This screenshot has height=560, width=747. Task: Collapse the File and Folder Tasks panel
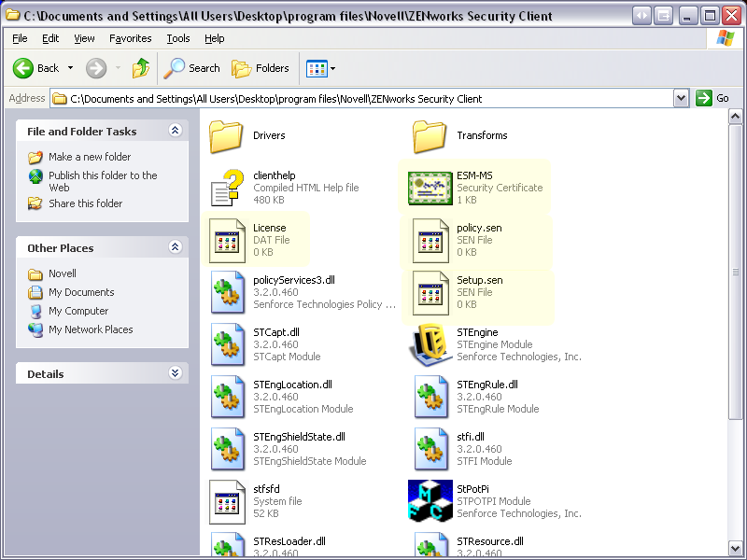coord(175,132)
